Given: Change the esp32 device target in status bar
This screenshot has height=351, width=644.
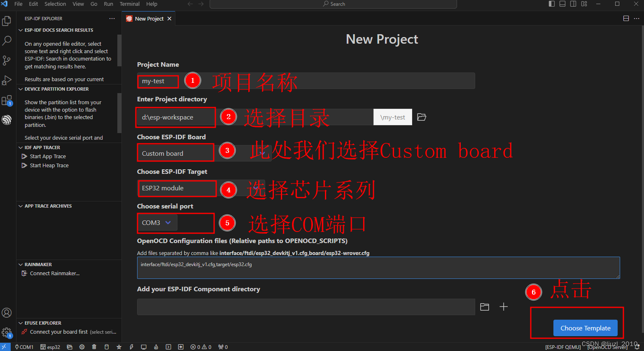Looking at the screenshot, I should 50,347.
